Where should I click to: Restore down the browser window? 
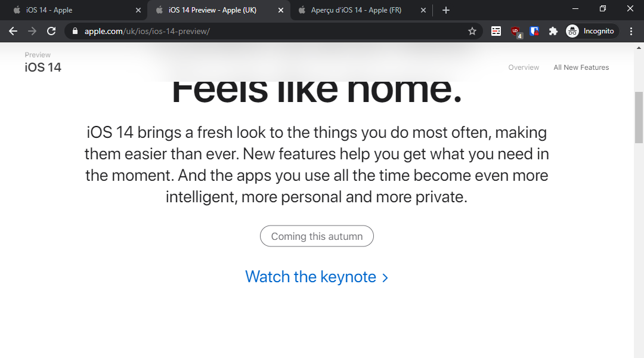[x=602, y=8]
